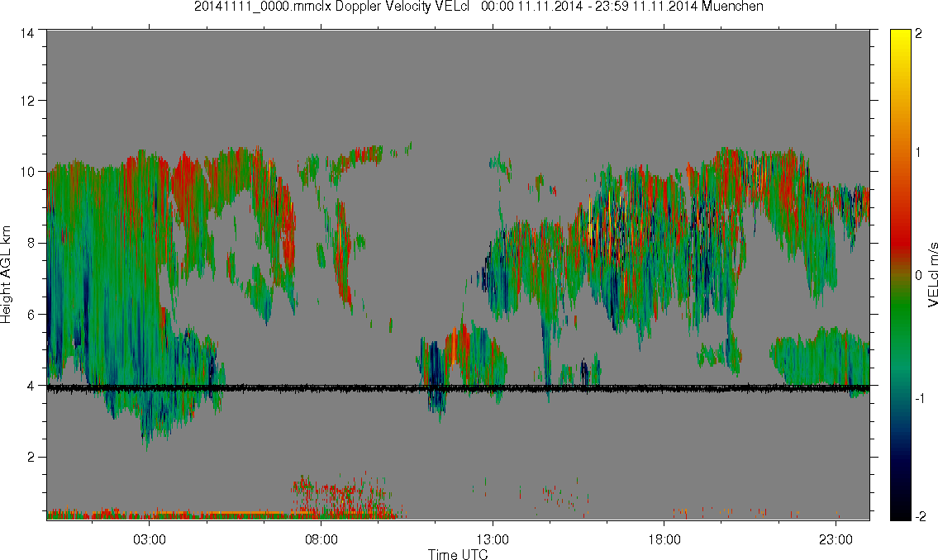The image size is (938, 560).
Task: Click the 08:00 time tick label
Action: click(x=321, y=539)
